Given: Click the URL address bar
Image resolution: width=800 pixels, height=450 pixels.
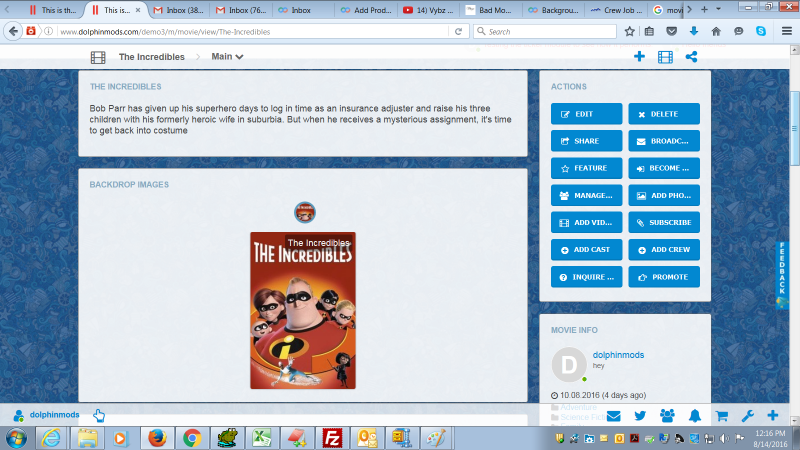Looking at the screenshot, I should pos(253,32).
